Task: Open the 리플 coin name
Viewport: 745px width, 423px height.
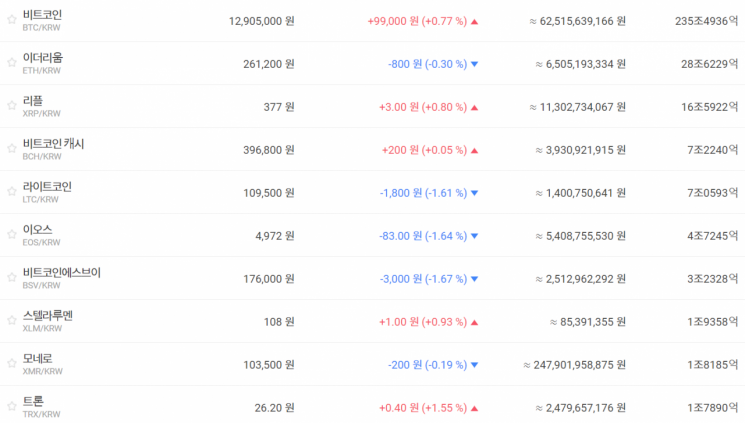Action: [x=33, y=101]
